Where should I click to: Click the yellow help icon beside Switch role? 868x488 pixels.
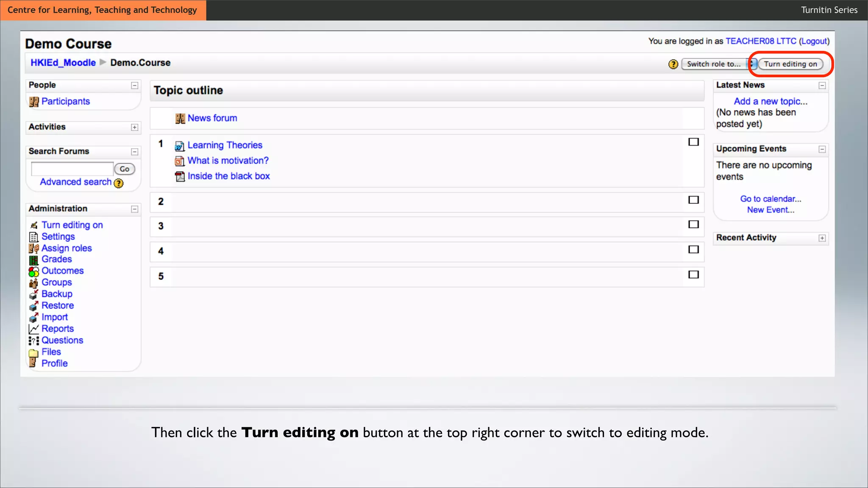pyautogui.click(x=673, y=64)
